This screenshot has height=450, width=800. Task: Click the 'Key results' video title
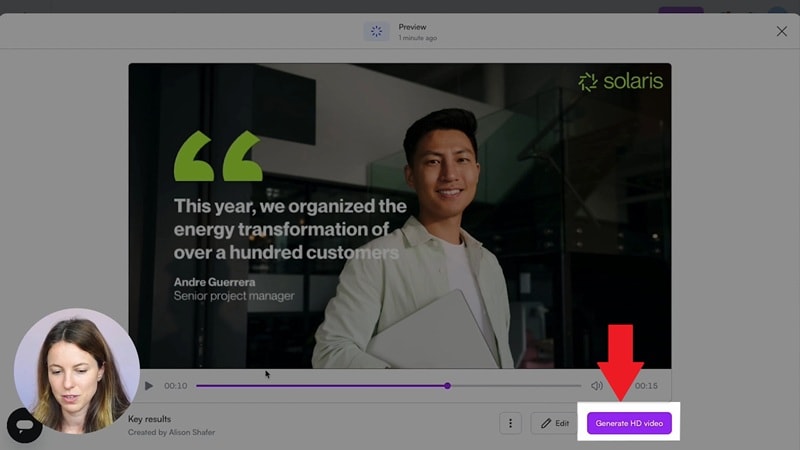pos(149,419)
